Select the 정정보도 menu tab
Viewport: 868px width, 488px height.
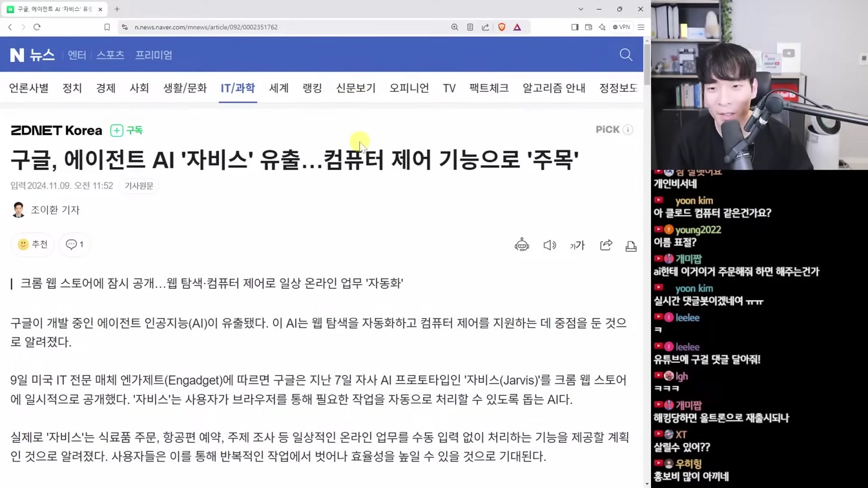pos(618,88)
